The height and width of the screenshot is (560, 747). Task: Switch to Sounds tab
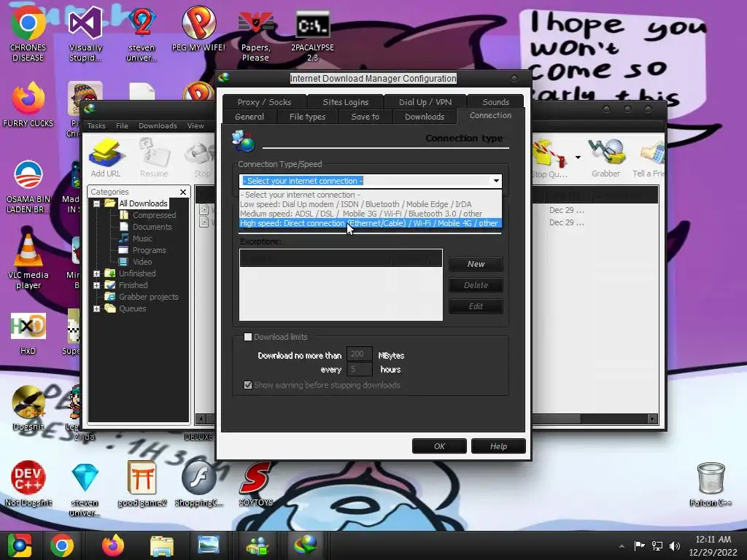(x=495, y=102)
